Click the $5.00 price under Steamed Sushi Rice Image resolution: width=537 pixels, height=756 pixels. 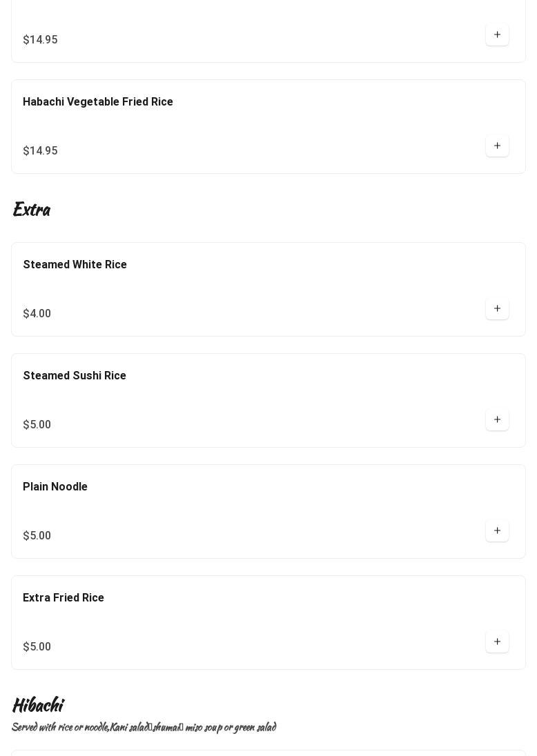tap(37, 425)
